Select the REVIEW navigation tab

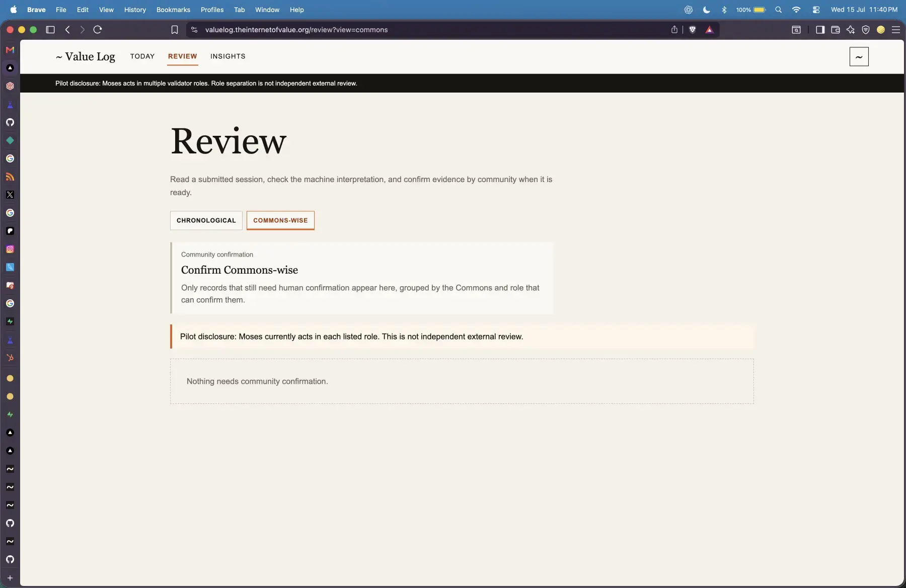point(183,56)
